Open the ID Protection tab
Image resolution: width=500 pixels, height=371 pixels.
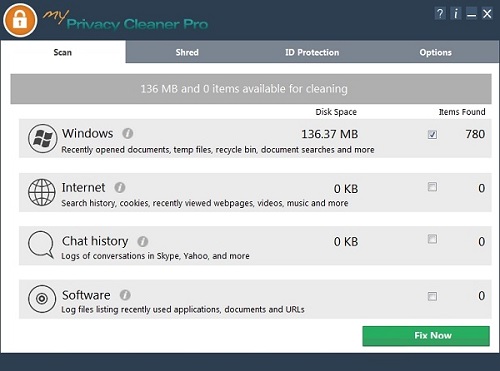(312, 52)
